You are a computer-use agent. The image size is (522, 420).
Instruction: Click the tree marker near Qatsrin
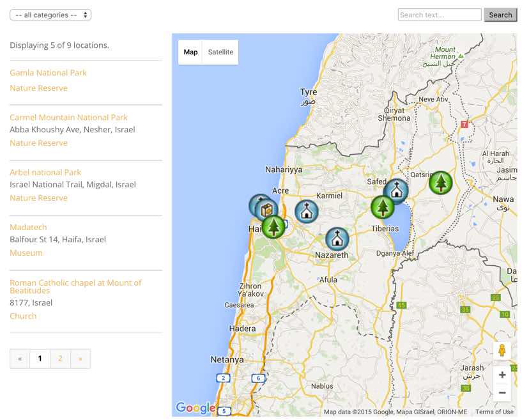coord(440,183)
